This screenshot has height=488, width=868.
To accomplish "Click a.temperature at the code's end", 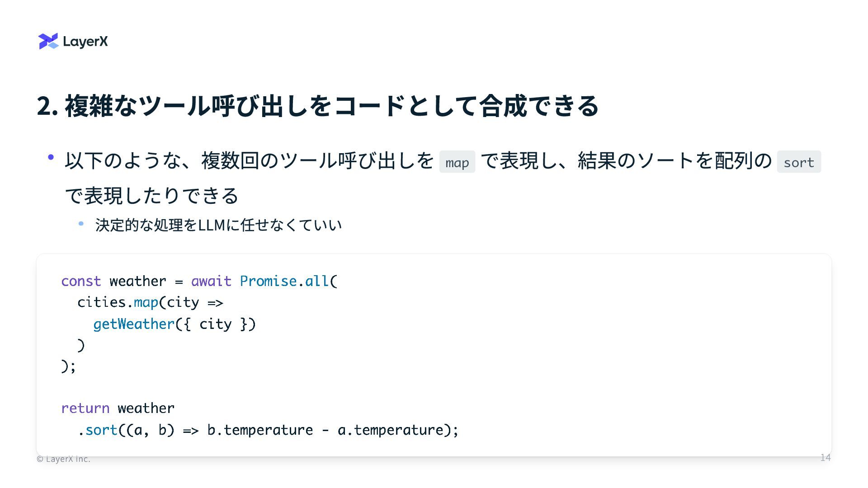I will (x=391, y=430).
